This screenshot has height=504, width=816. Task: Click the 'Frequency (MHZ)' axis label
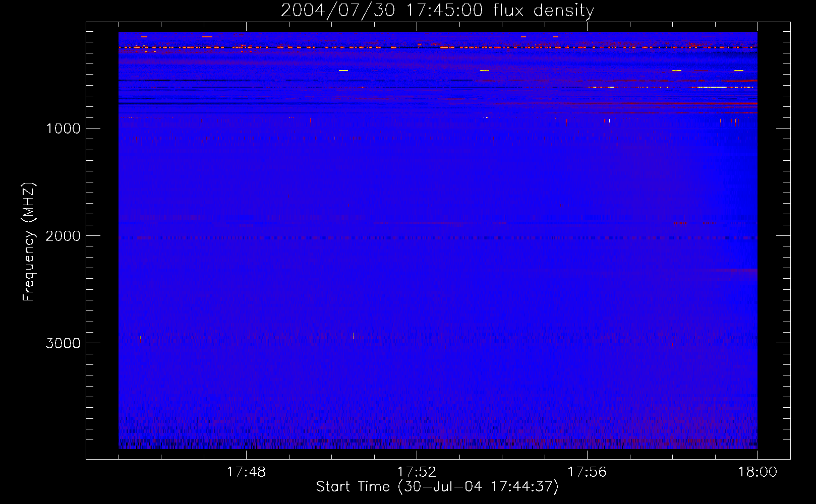coord(29,242)
